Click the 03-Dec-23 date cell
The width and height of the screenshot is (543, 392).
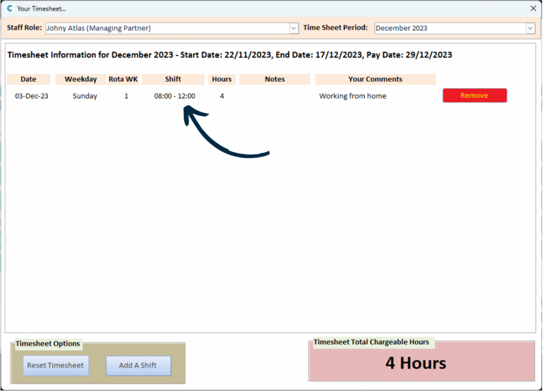point(32,96)
